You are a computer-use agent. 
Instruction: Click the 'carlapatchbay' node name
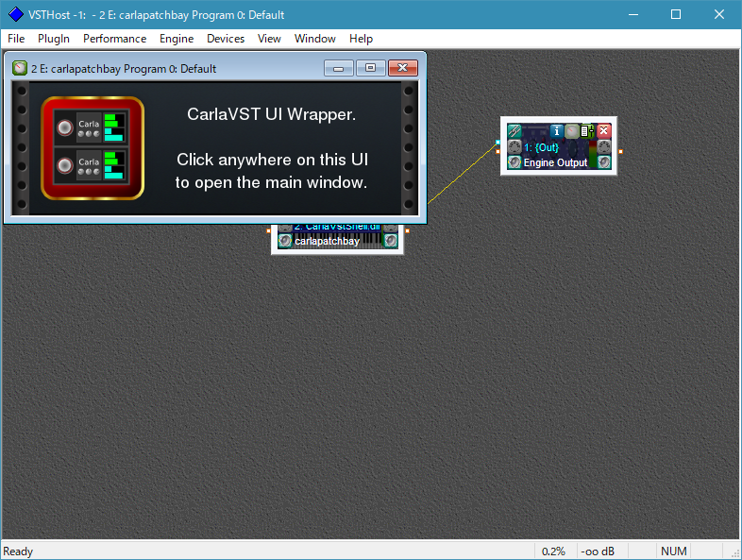tap(327, 242)
